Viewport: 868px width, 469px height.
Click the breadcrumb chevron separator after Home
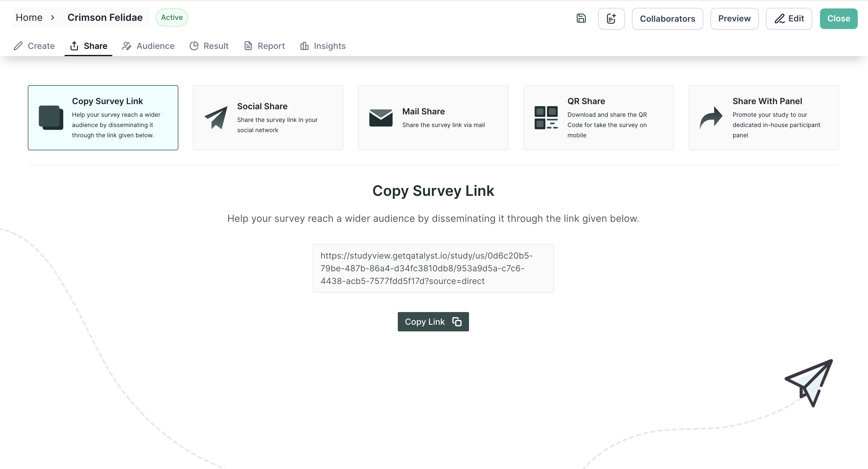point(53,18)
